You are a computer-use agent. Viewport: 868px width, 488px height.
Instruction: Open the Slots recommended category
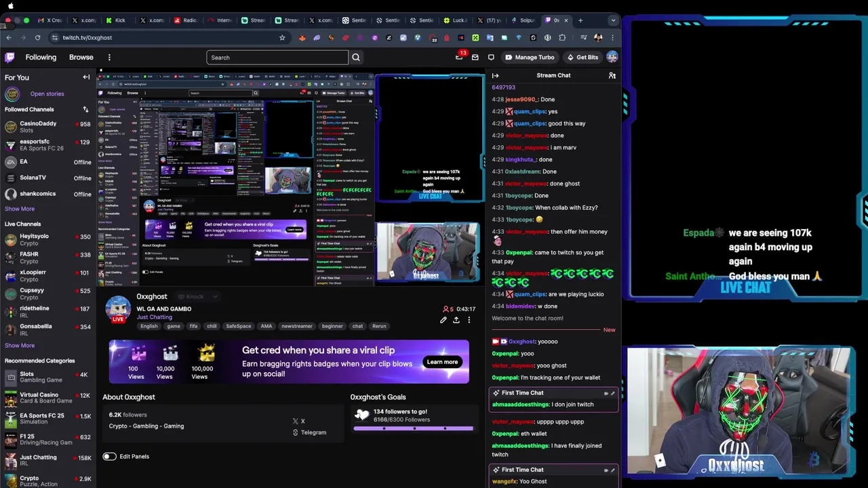47,377
